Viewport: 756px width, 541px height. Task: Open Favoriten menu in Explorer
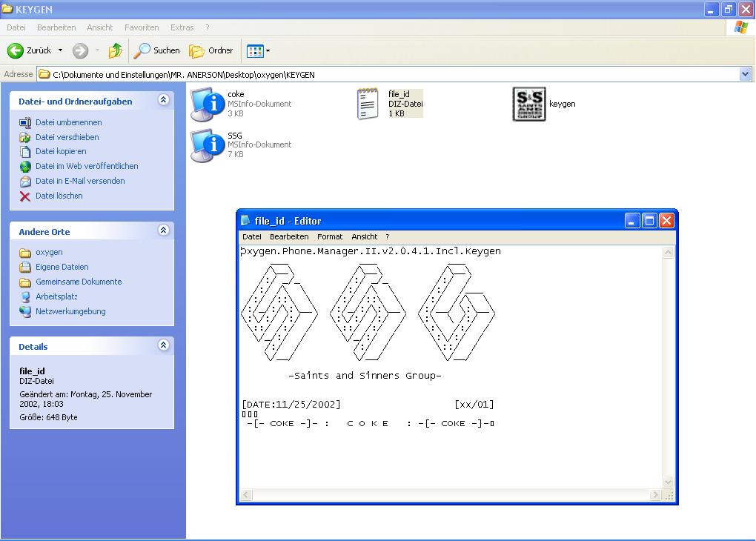[x=142, y=27]
